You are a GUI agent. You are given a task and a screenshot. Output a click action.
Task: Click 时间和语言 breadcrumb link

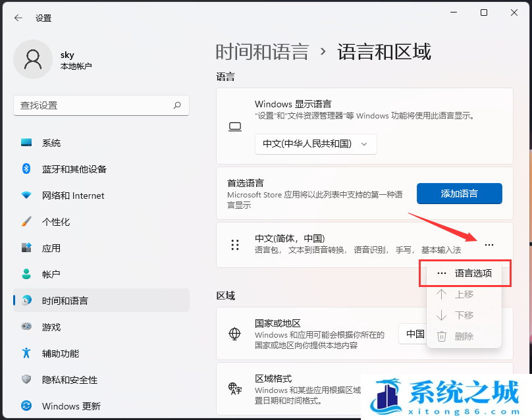(262, 52)
